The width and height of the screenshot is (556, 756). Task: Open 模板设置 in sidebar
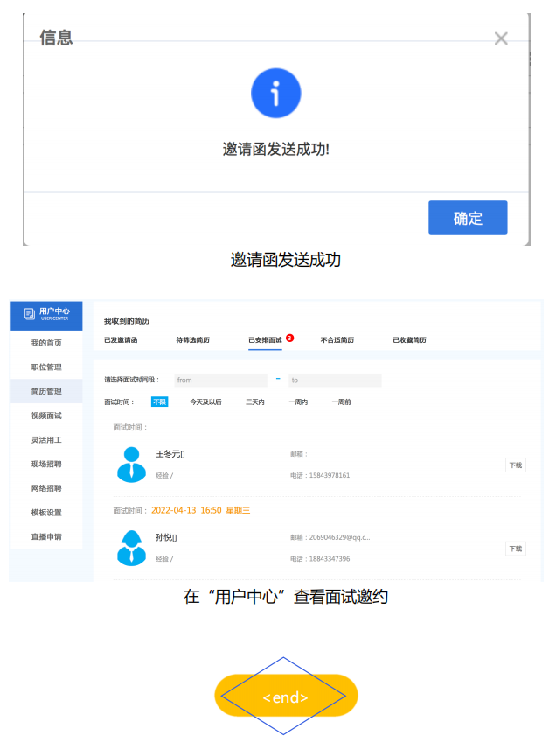pos(46,513)
